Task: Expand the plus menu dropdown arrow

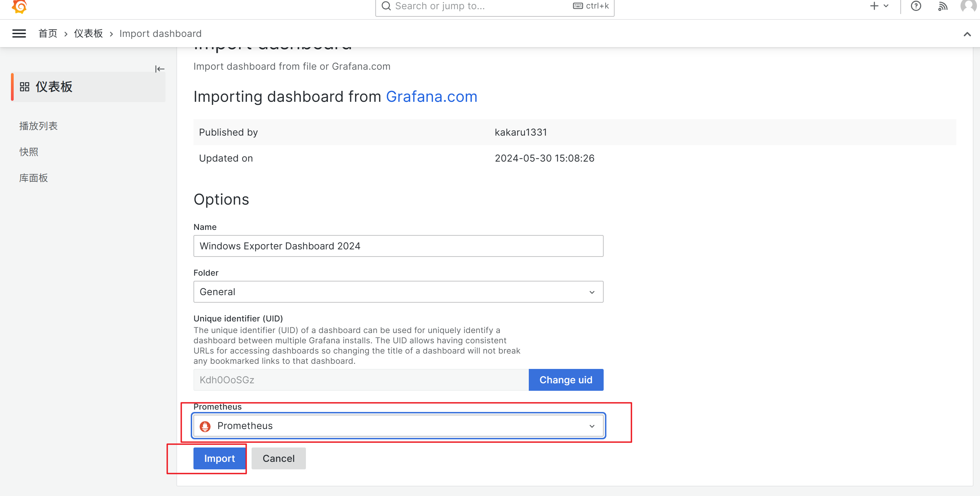Action: click(886, 6)
